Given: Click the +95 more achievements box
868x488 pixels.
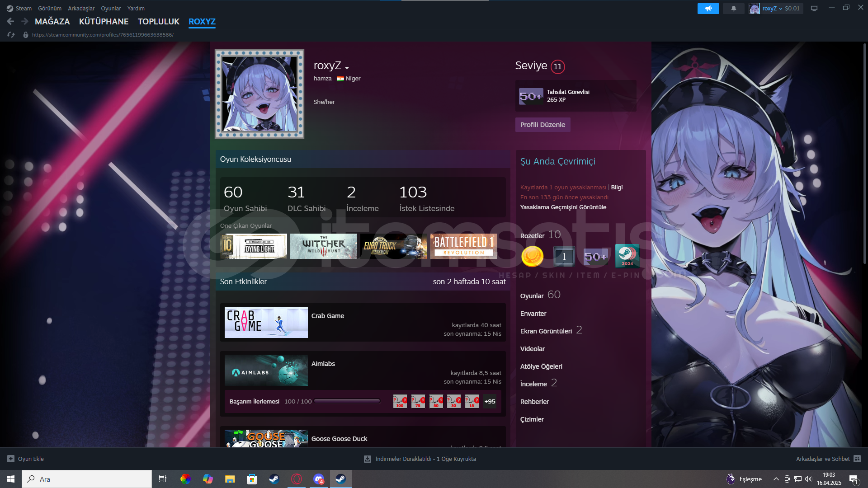Looking at the screenshot, I should (490, 401).
